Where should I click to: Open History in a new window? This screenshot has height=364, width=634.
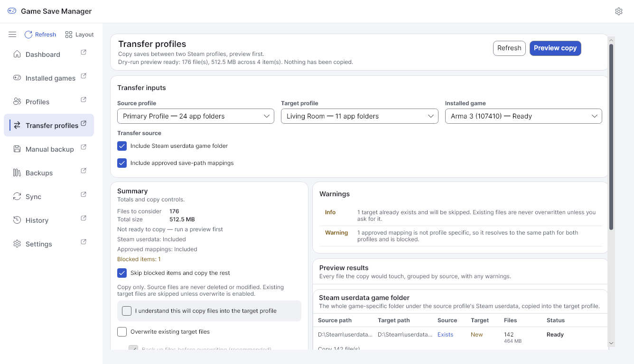click(84, 218)
